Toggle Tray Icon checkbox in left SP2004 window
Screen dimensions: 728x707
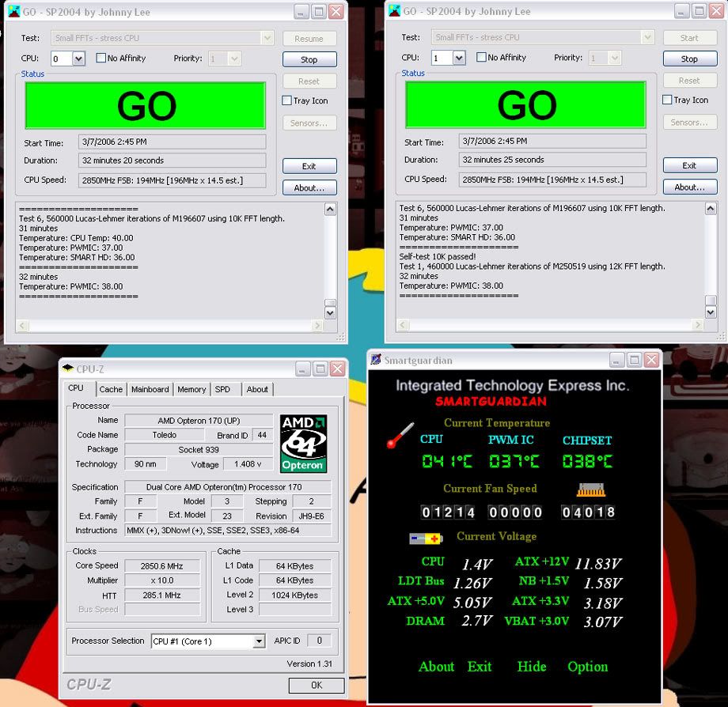click(287, 100)
